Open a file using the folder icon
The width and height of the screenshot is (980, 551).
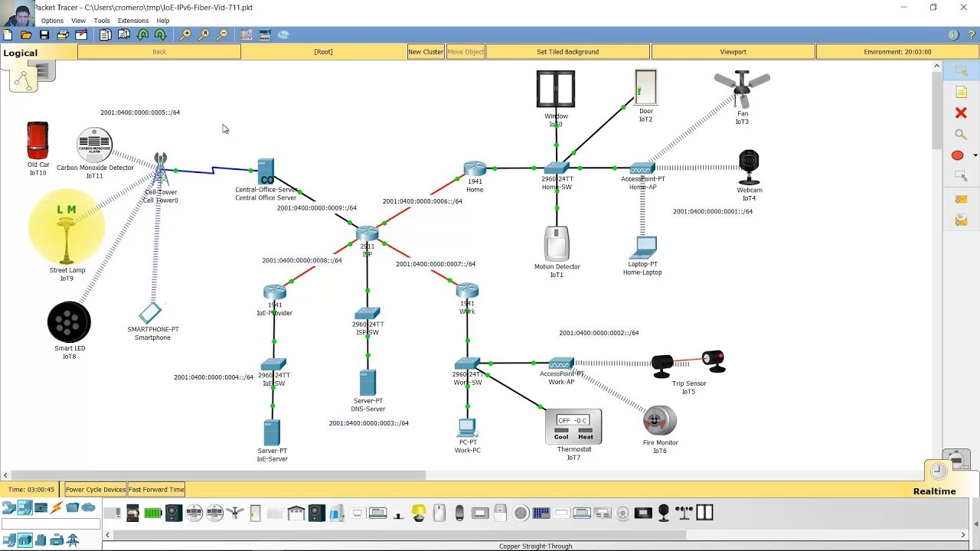(x=26, y=34)
